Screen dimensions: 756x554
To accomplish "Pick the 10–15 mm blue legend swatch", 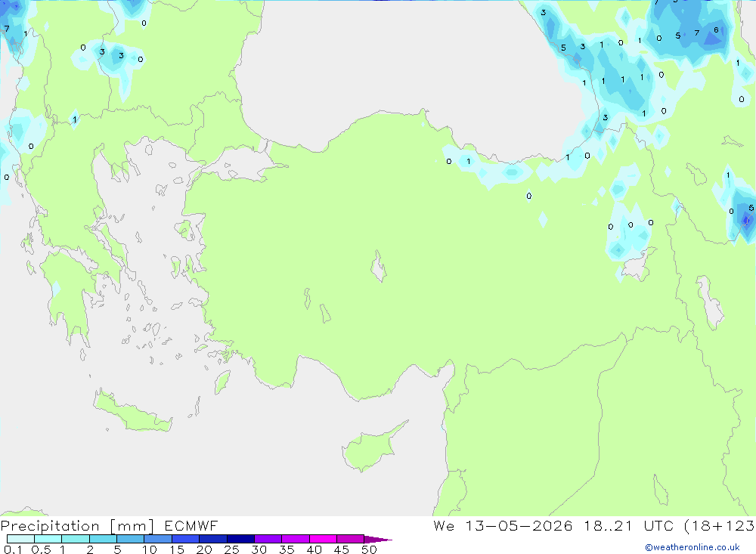I will [x=158, y=539].
